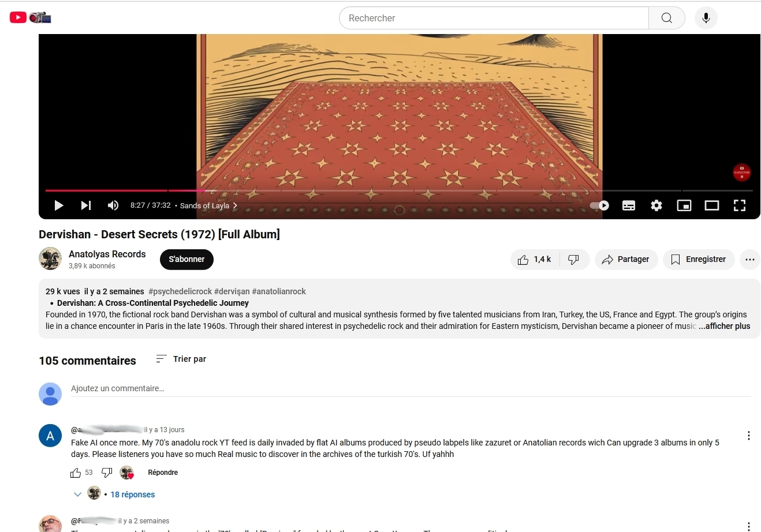The width and height of the screenshot is (761, 532).
Task: Switch to theater mode
Action: (712, 205)
